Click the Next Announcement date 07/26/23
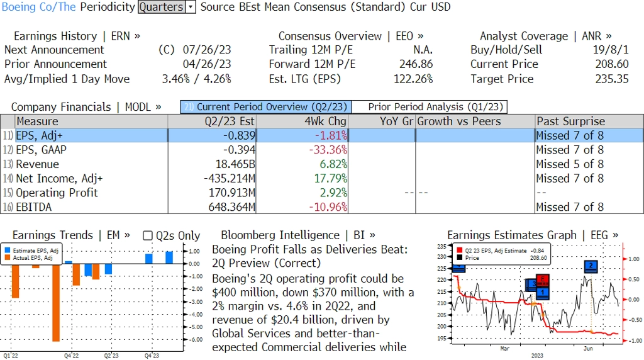The image size is (644, 360). tap(207, 50)
